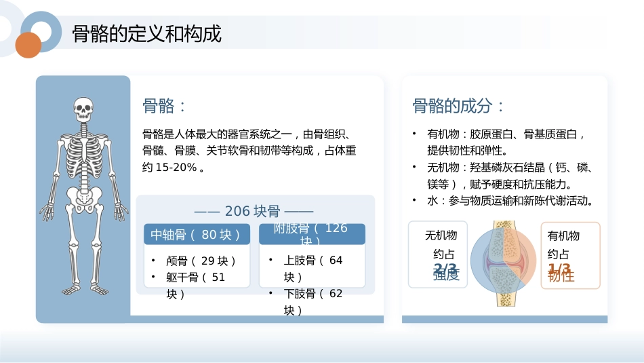Click the slide title 骨骼的定义和构成

coord(146,34)
